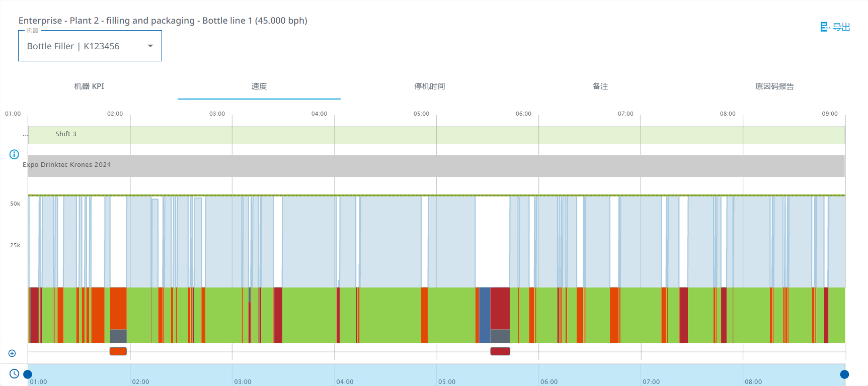The width and height of the screenshot is (868, 386).
Task: Click the XLS export icon
Action: [x=825, y=27]
